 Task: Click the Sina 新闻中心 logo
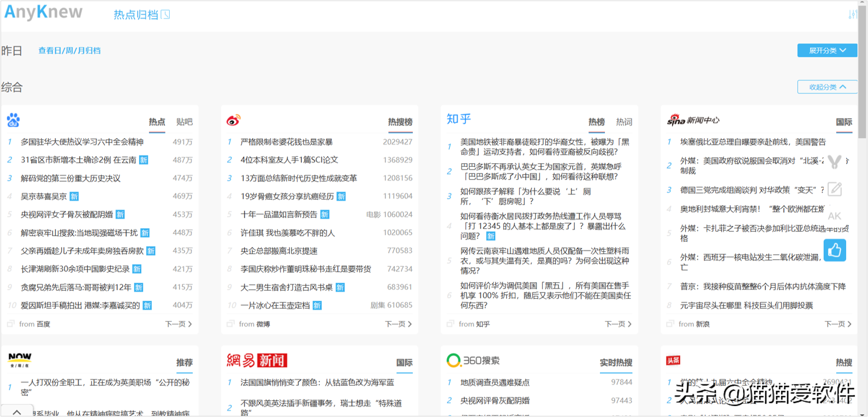tap(693, 120)
